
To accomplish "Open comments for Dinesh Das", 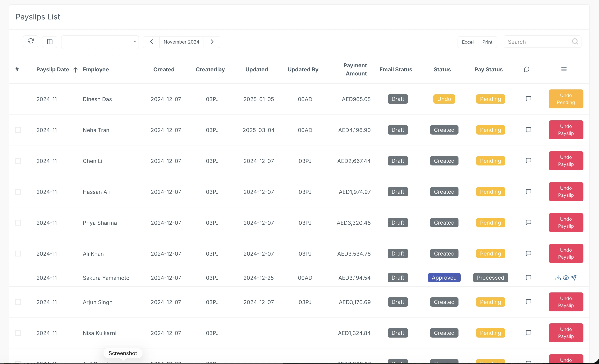I will pyautogui.click(x=528, y=99).
